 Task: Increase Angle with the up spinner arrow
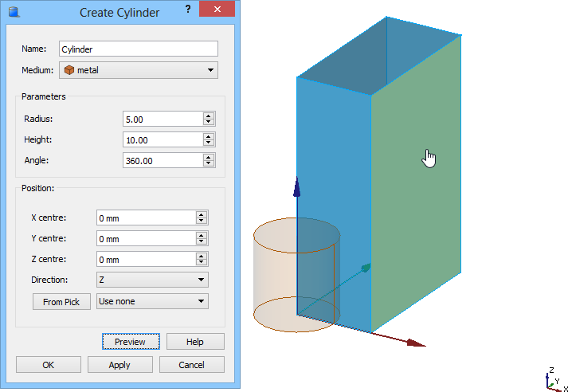click(x=208, y=157)
